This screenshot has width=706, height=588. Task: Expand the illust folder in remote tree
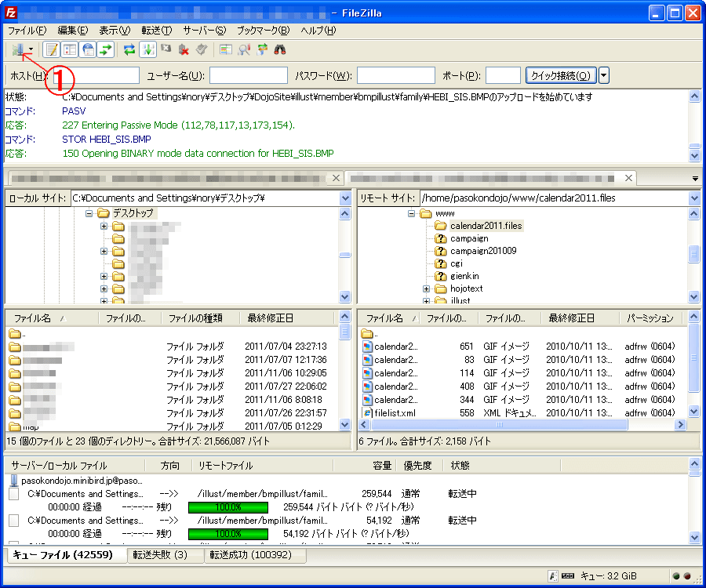pos(427,301)
